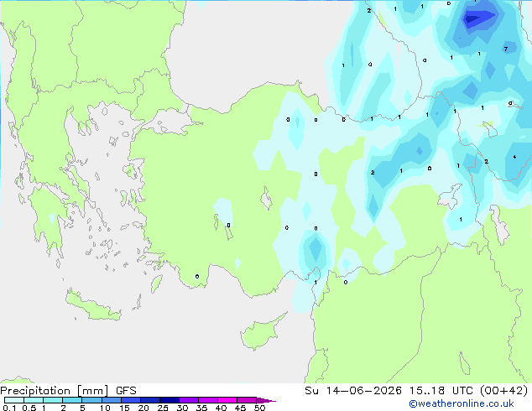
Task: Pick the 40–45 mm magenta swatch
Action: point(227,400)
